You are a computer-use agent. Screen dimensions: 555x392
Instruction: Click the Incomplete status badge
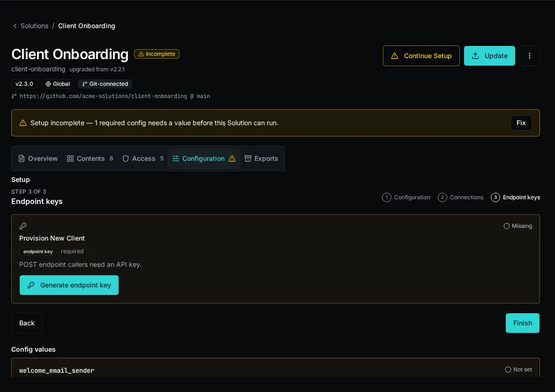(157, 54)
